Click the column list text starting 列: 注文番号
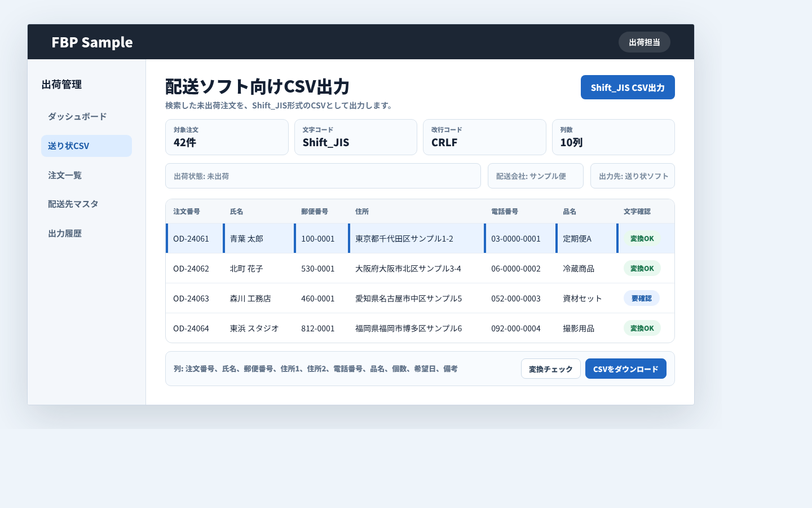 (316, 369)
